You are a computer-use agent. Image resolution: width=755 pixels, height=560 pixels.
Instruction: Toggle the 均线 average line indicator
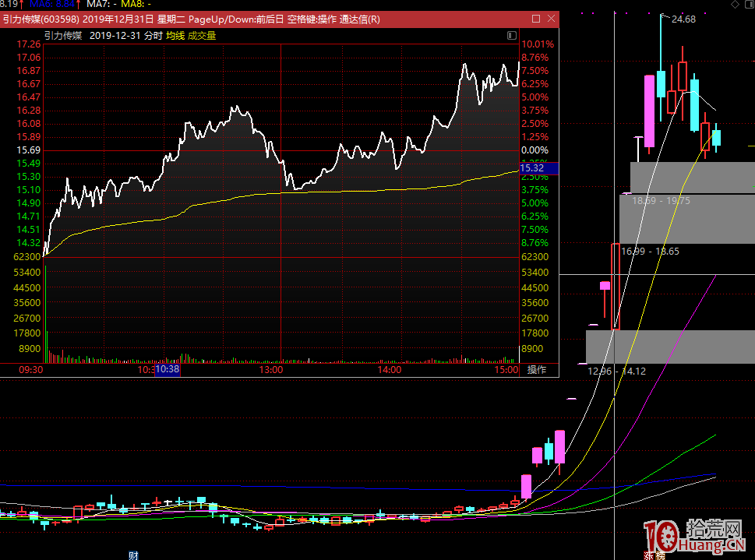(x=175, y=36)
